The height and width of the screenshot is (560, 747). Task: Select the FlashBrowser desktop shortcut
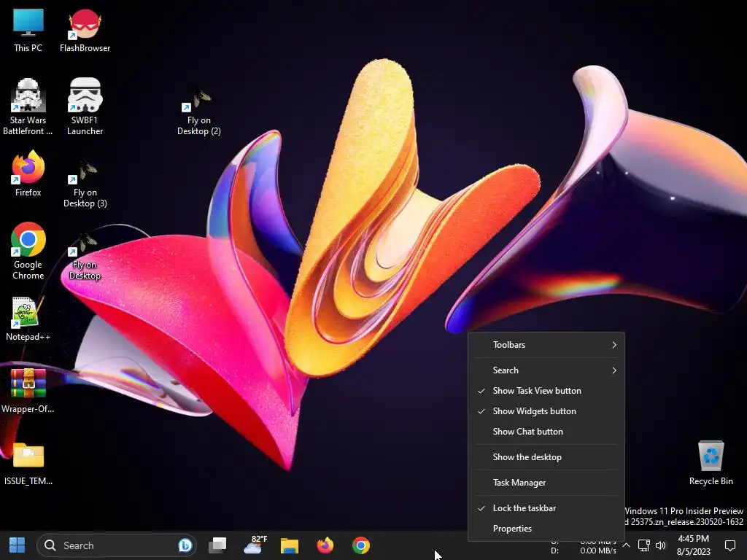point(85,31)
